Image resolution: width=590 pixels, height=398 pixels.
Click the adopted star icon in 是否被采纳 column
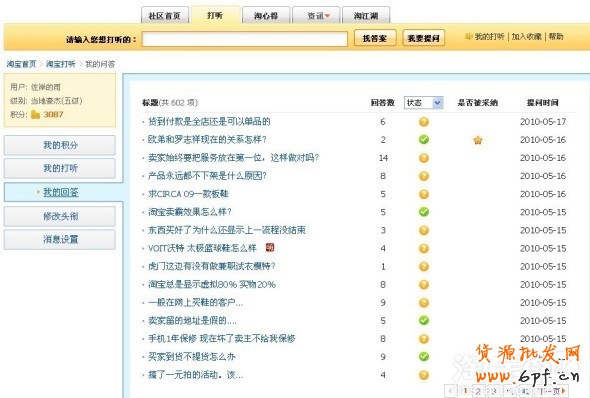pos(477,140)
